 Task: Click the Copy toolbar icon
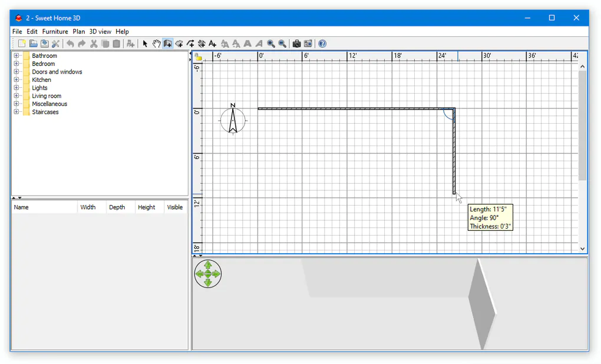tap(105, 44)
